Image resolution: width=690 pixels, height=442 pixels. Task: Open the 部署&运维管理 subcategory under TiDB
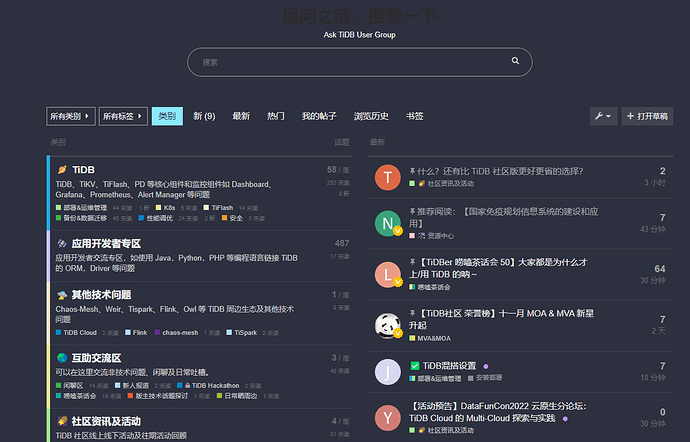(x=81, y=208)
